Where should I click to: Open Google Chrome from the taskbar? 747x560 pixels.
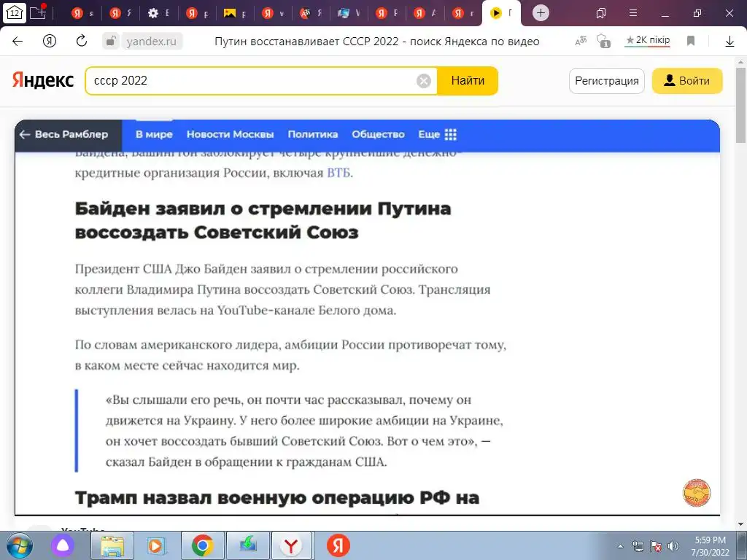pos(202,546)
